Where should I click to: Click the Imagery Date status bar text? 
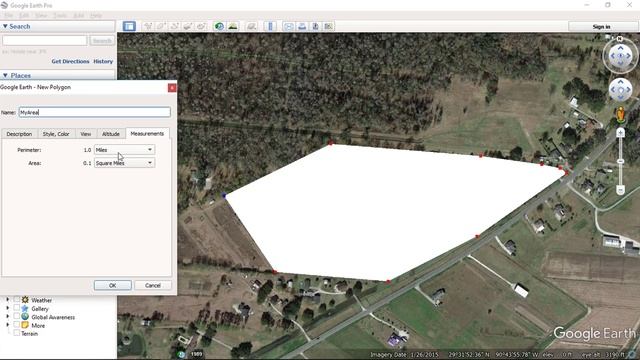(404, 355)
